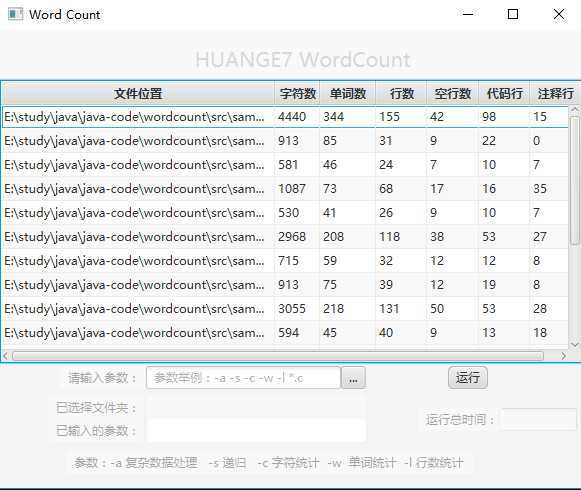Select the word count cell 75
581x490 pixels.
(x=347, y=285)
